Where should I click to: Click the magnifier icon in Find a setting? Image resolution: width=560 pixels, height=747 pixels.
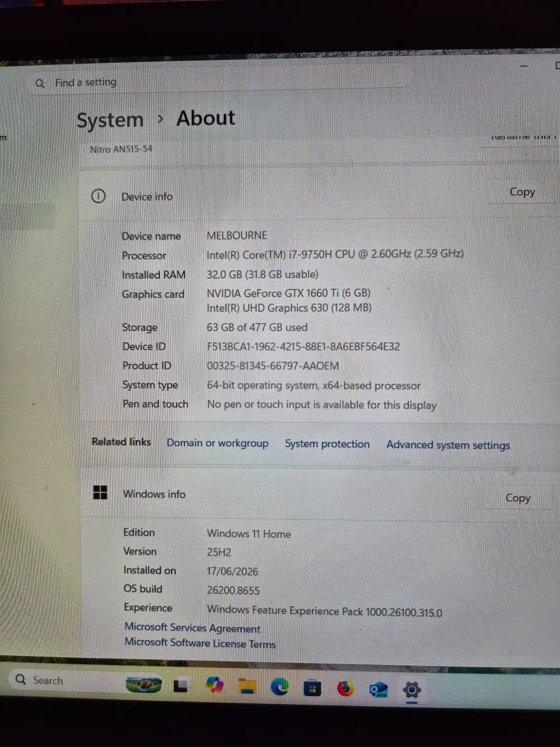[40, 84]
